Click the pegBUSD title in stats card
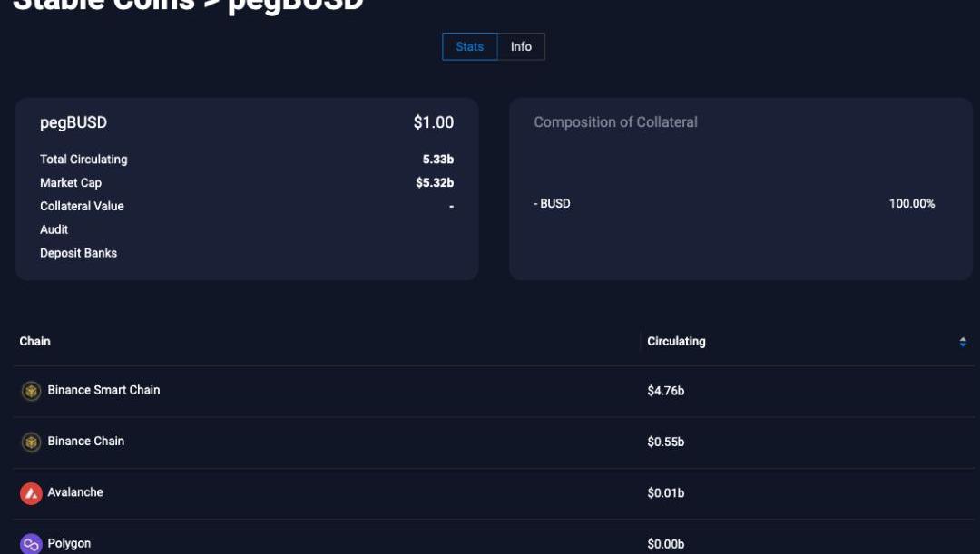The image size is (980, 554). click(x=73, y=123)
